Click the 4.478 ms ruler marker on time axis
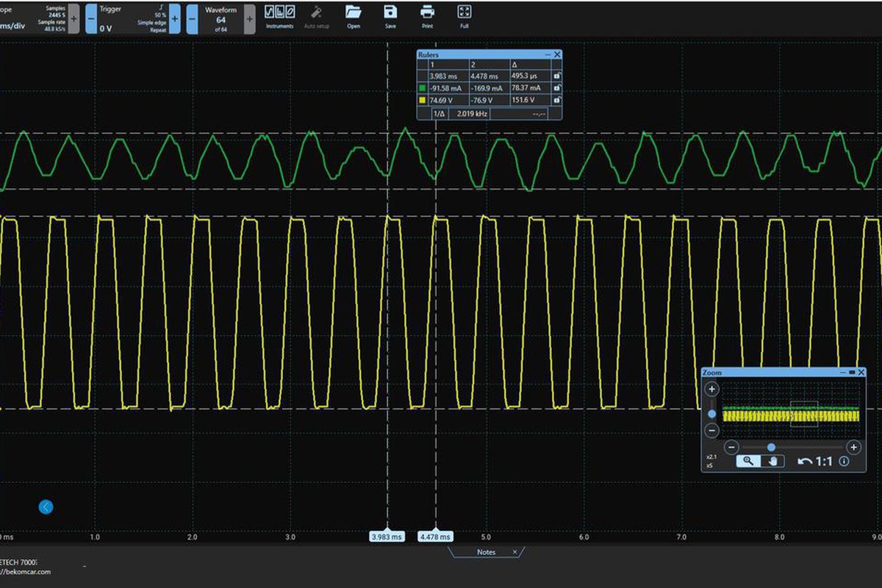 [x=435, y=537]
